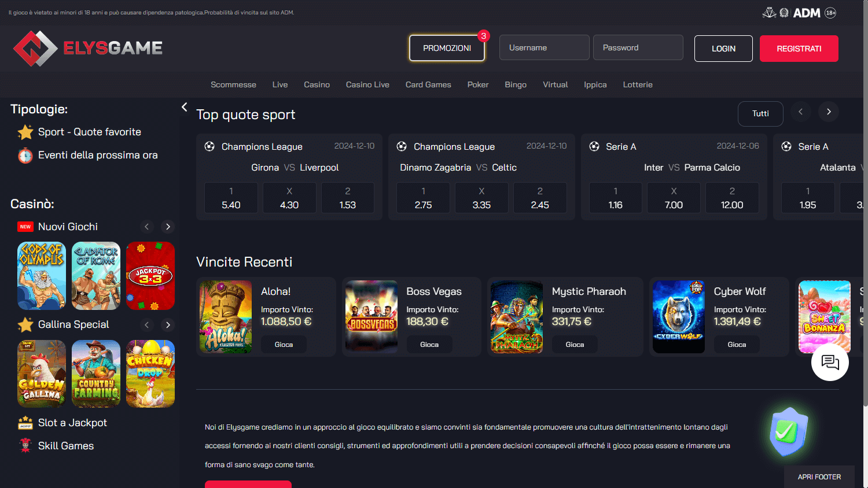The height and width of the screenshot is (488, 868).
Task: Click the NEW badge beside Nuovi Giochi
Action: [x=25, y=227]
